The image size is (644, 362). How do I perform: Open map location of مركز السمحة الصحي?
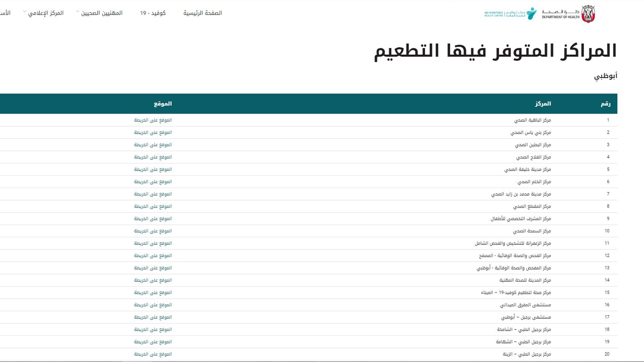[152, 231]
